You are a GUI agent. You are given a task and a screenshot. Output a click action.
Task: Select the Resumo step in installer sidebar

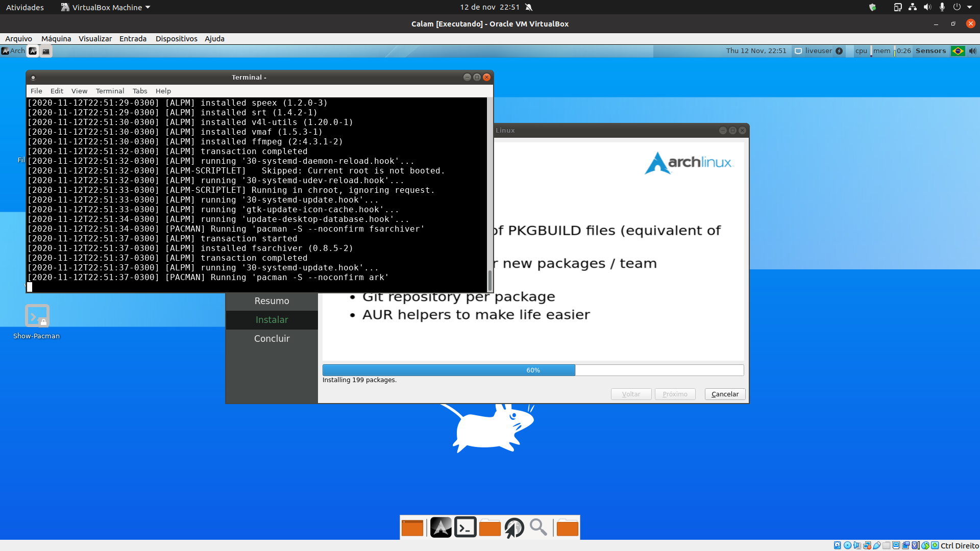tap(272, 301)
